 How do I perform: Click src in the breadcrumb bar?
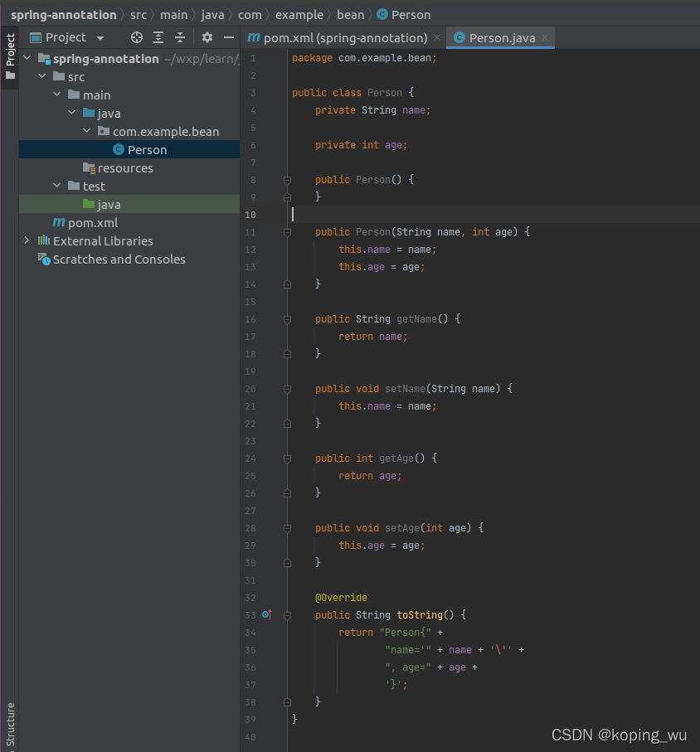139,15
